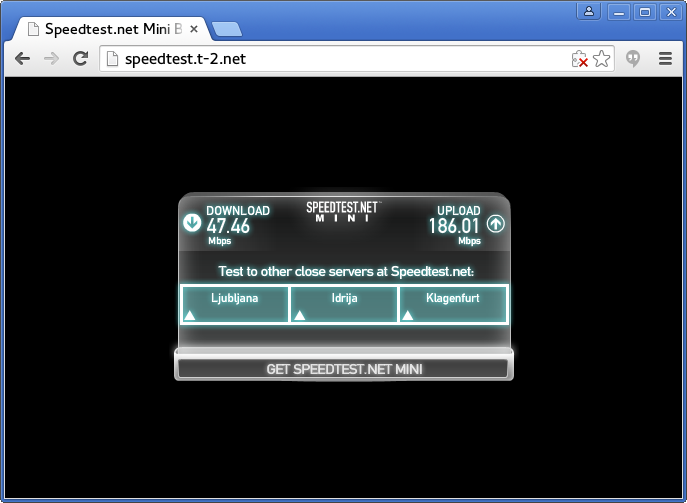Close the Chrome window

click(671, 12)
